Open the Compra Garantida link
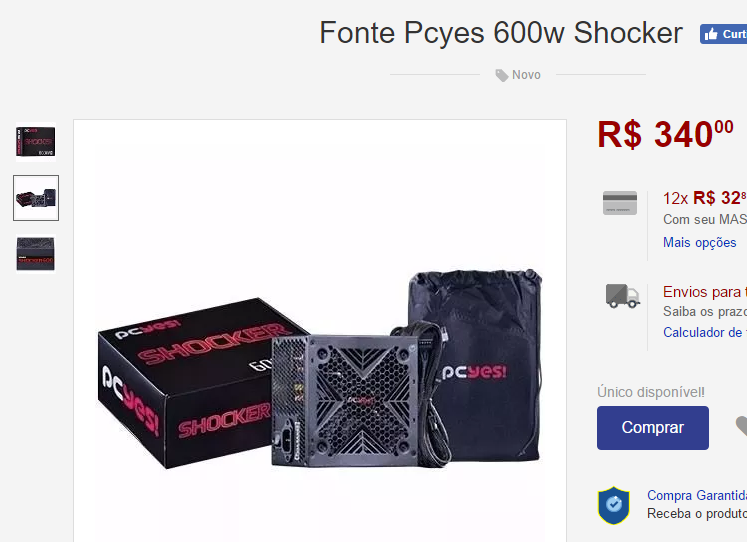The width and height of the screenshot is (747, 542). coord(697,495)
